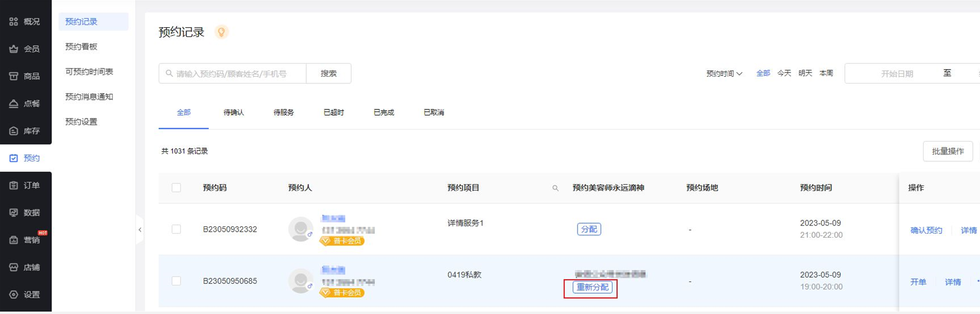Open the 概况 overview sidebar icon

[x=13, y=22]
